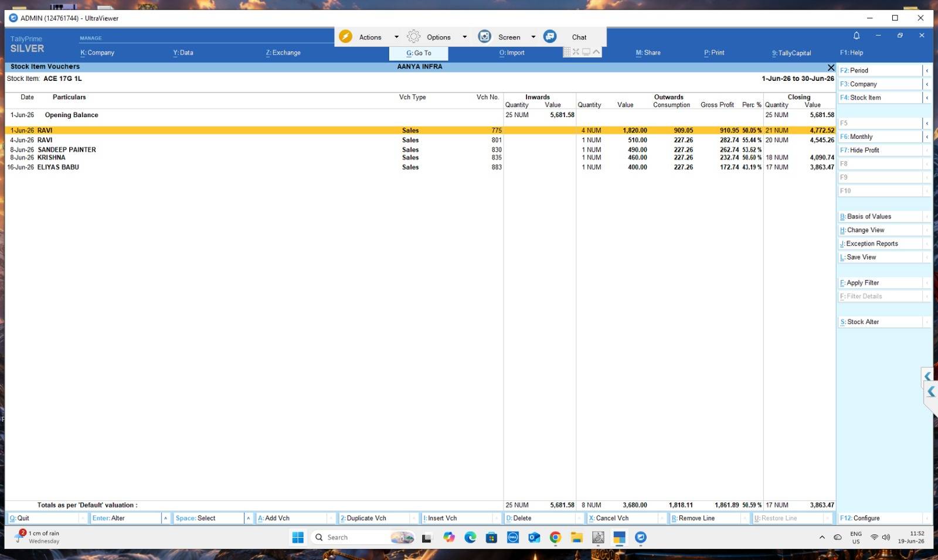This screenshot has height=560, width=938.
Task: Open the Actions dropdown arrow
Action: [x=396, y=37]
